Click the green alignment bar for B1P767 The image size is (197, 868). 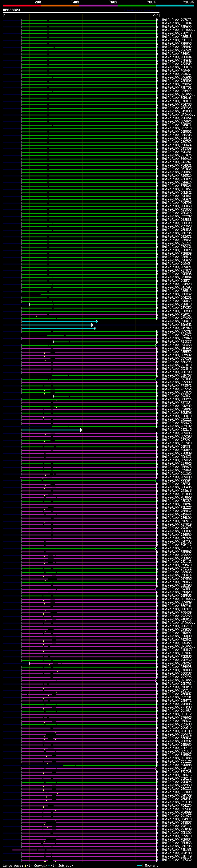(105, 376)
